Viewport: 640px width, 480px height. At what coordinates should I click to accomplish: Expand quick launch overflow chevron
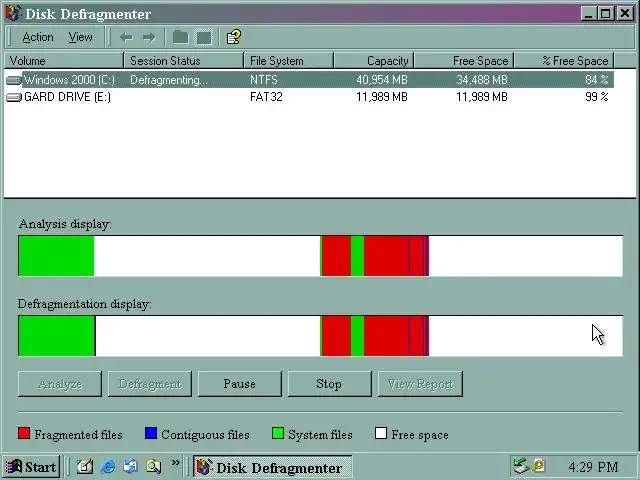click(176, 463)
